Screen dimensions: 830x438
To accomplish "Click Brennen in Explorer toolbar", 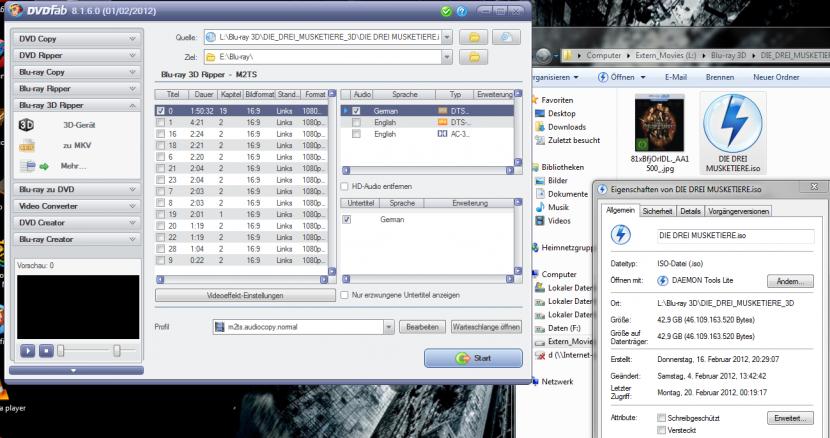I will pos(720,77).
